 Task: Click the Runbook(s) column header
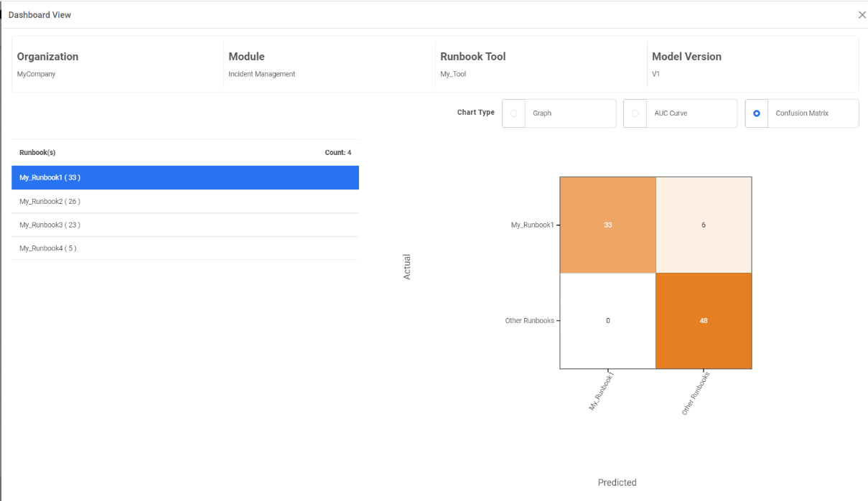click(x=37, y=153)
